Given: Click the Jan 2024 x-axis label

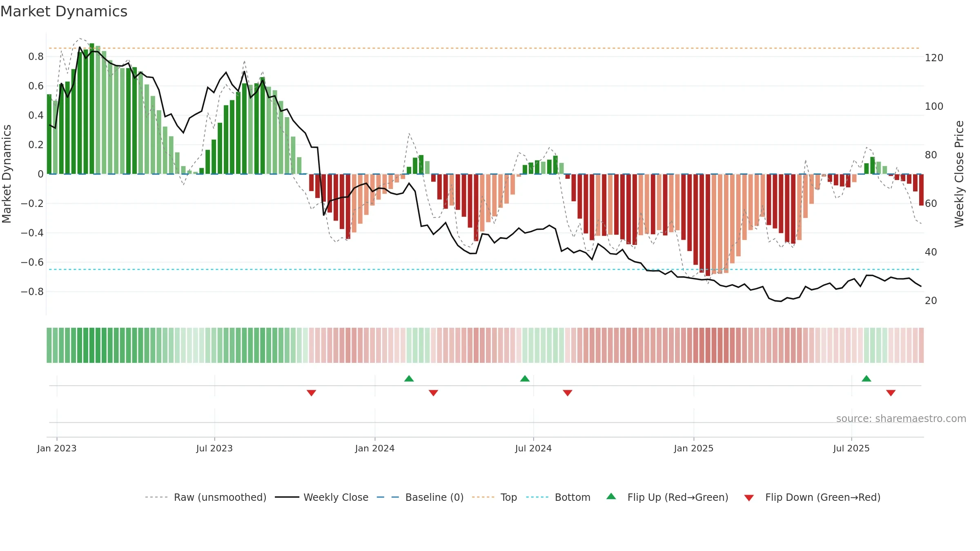Looking at the screenshot, I should [375, 448].
